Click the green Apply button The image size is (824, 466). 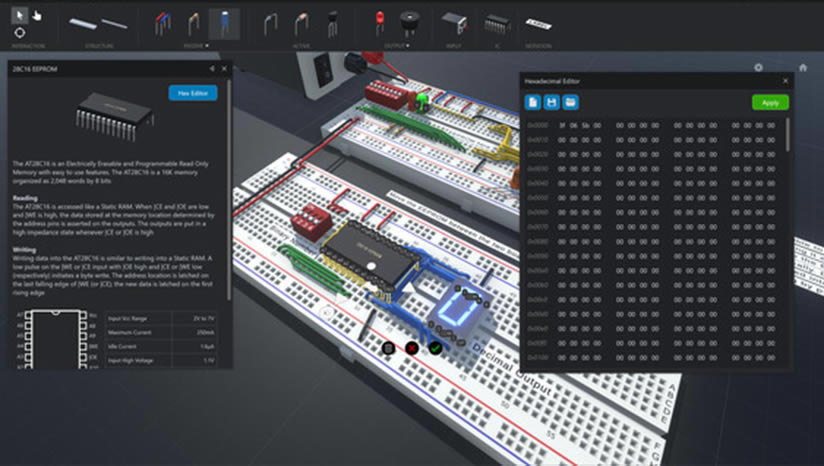point(770,102)
